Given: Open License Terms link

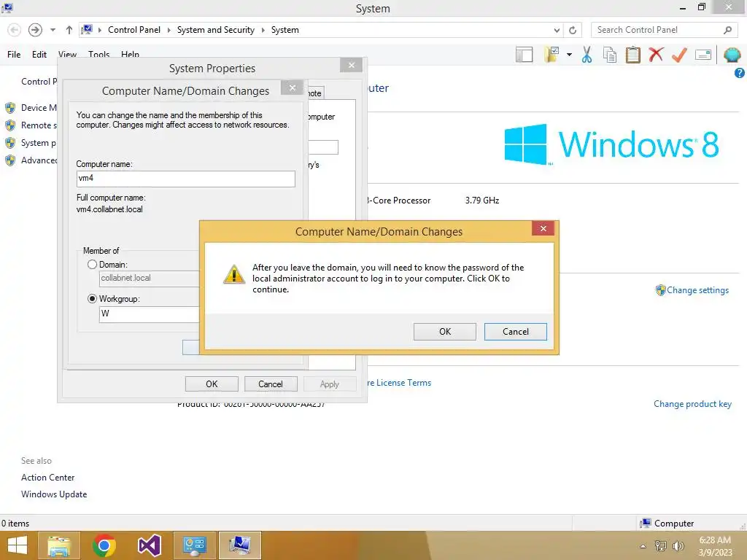Looking at the screenshot, I should point(399,382).
